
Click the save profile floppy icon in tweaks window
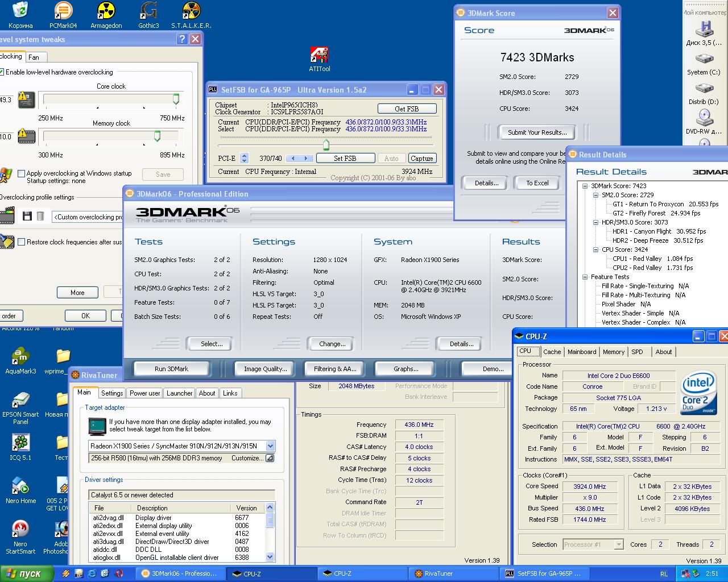click(x=27, y=216)
